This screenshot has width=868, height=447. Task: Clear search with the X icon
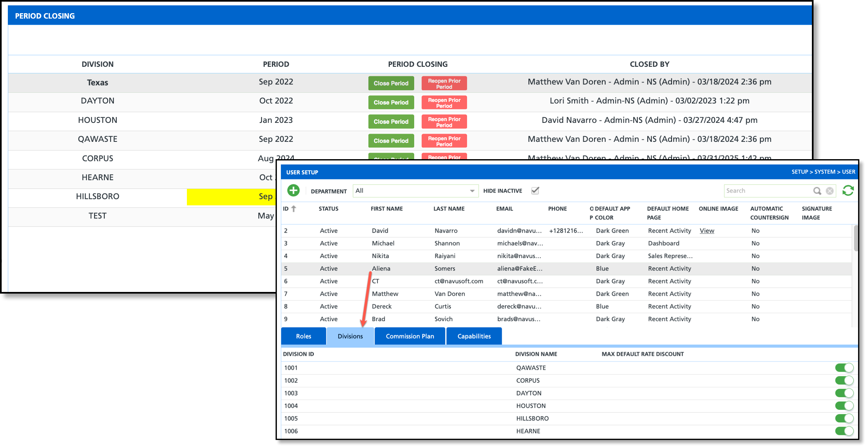pos(830,191)
